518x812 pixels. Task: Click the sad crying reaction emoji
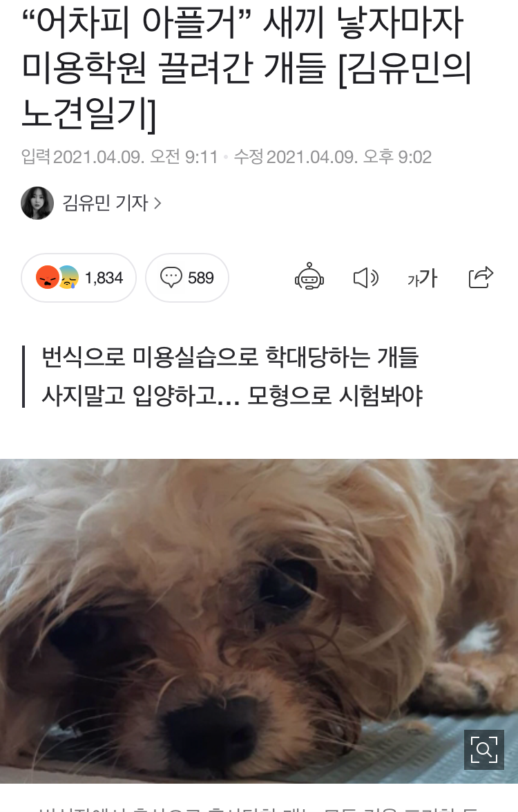point(68,277)
